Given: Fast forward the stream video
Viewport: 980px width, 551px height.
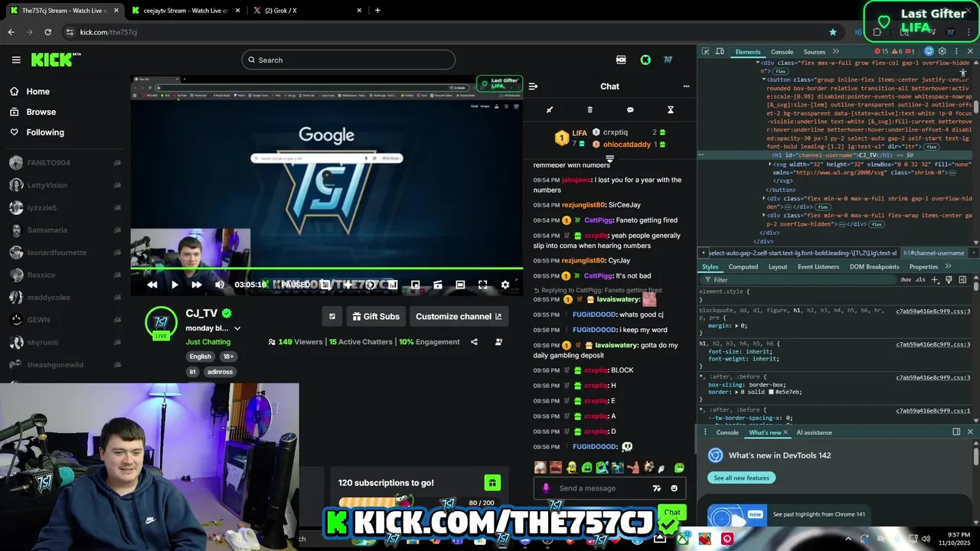Looking at the screenshot, I should pyautogui.click(x=197, y=285).
